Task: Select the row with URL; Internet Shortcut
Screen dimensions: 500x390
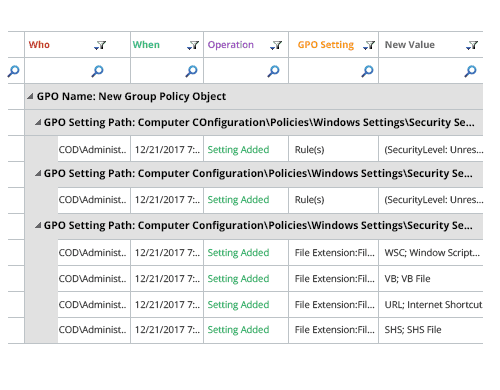Action: 270,305
